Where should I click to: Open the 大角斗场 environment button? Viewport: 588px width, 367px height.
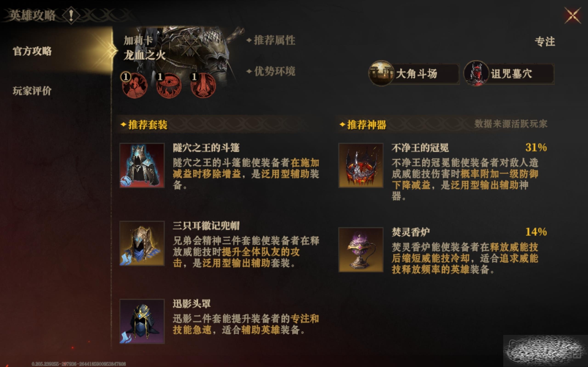click(413, 74)
